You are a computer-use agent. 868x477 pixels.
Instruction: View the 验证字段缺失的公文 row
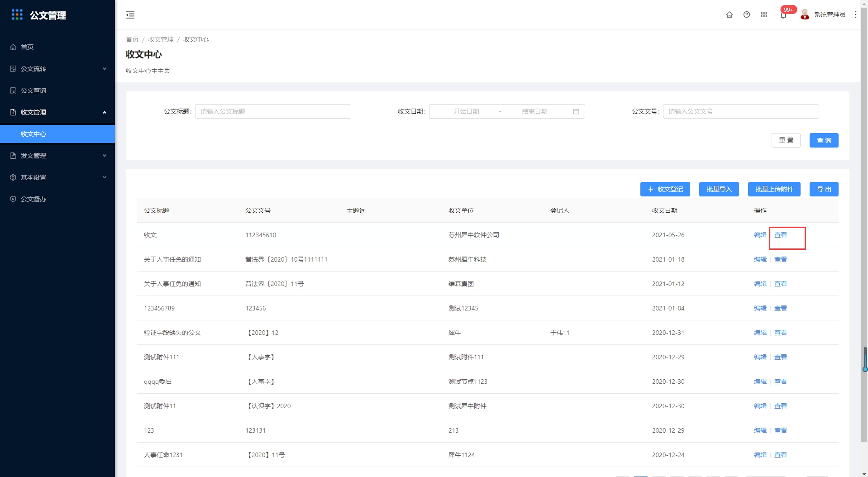(x=780, y=333)
